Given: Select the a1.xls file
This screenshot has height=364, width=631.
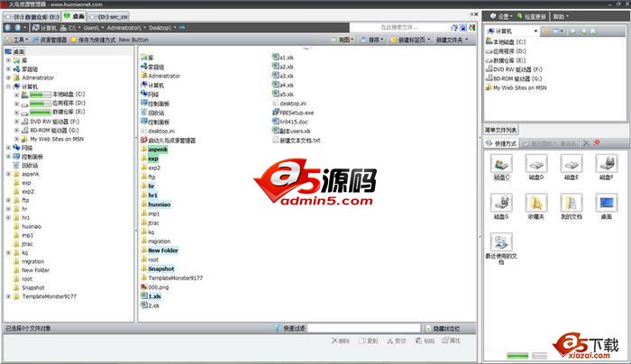Looking at the screenshot, I should [283, 58].
